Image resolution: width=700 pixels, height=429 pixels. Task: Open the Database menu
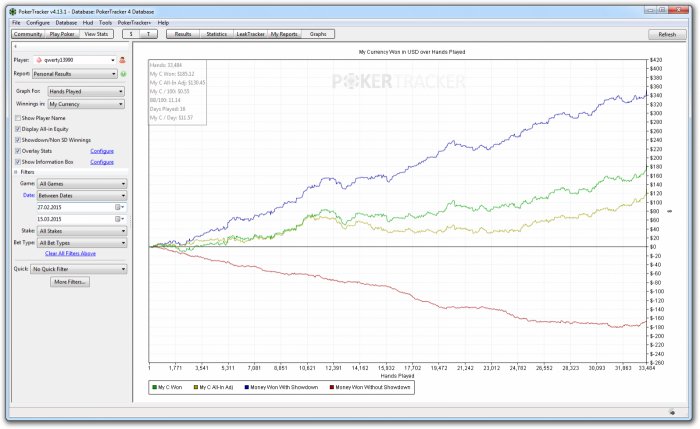[66, 23]
